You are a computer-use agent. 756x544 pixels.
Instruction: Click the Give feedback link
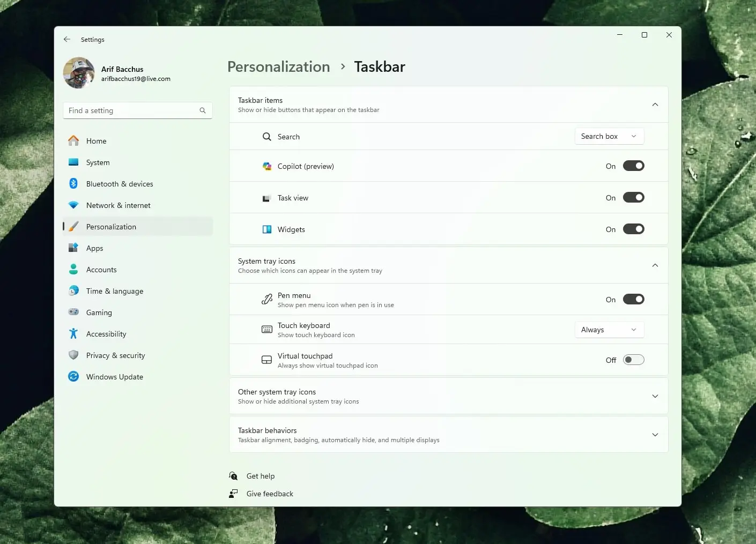pyautogui.click(x=270, y=494)
